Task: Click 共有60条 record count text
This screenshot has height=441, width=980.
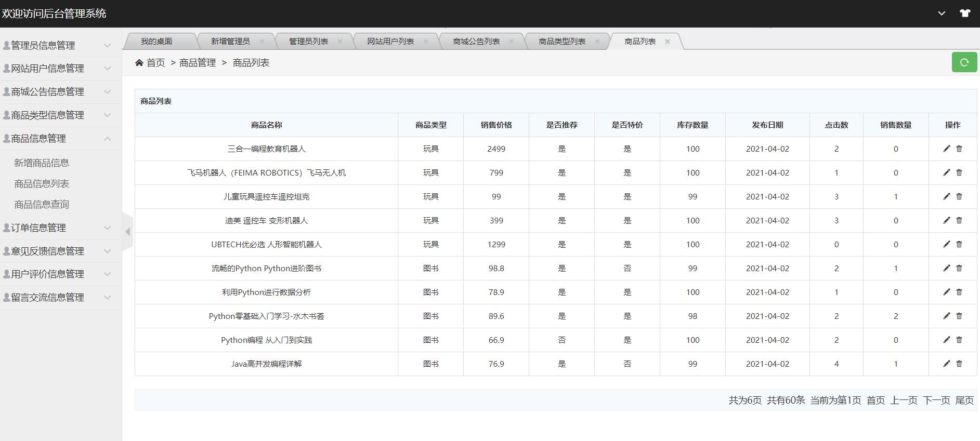Action: [x=786, y=400]
